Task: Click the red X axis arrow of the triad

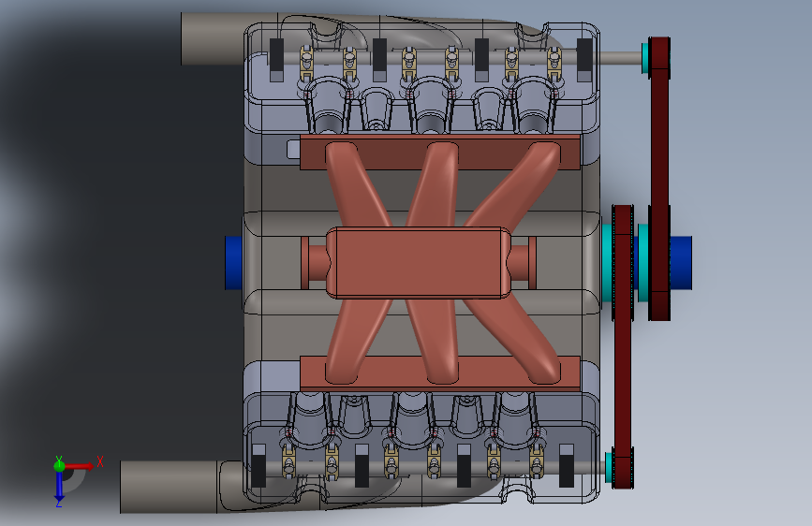Action: (81, 466)
